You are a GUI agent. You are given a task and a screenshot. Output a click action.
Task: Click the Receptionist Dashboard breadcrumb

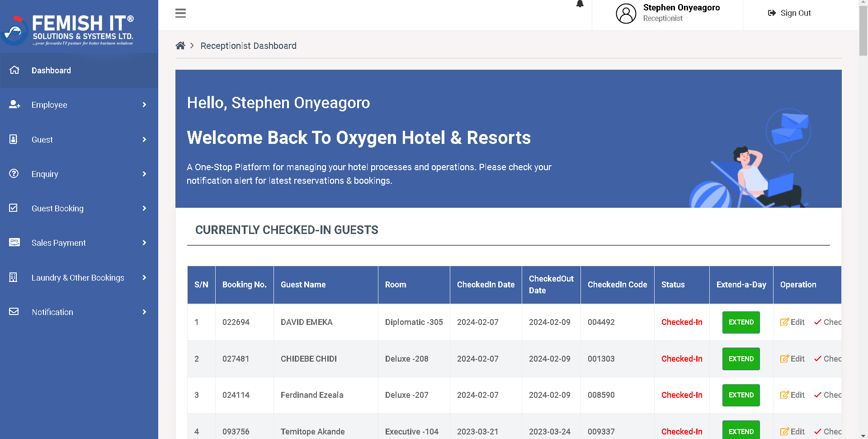point(248,46)
